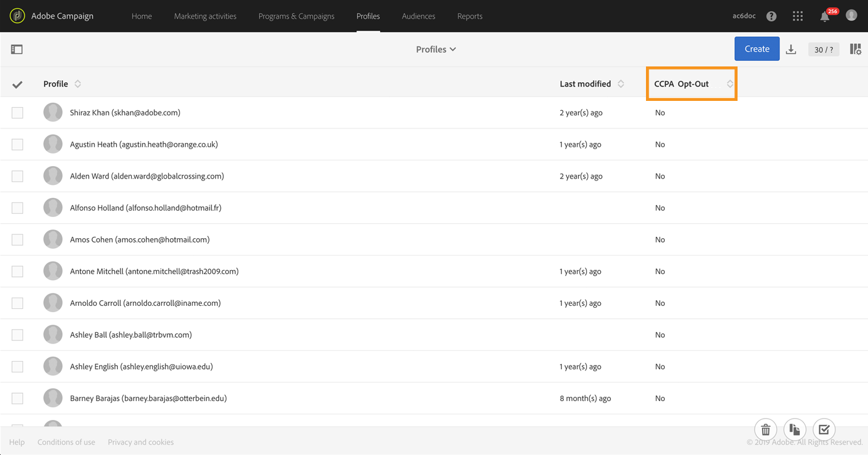Sort by the CCPA Opt-Out column arrows
The image size is (868, 455).
pos(730,84)
